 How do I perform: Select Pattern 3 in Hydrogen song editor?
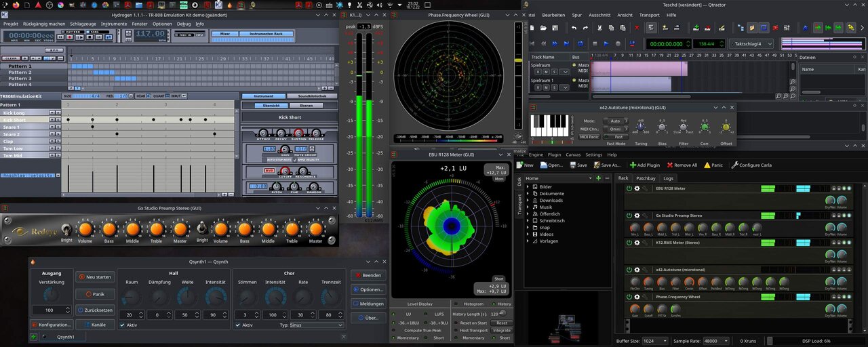[x=33, y=79]
